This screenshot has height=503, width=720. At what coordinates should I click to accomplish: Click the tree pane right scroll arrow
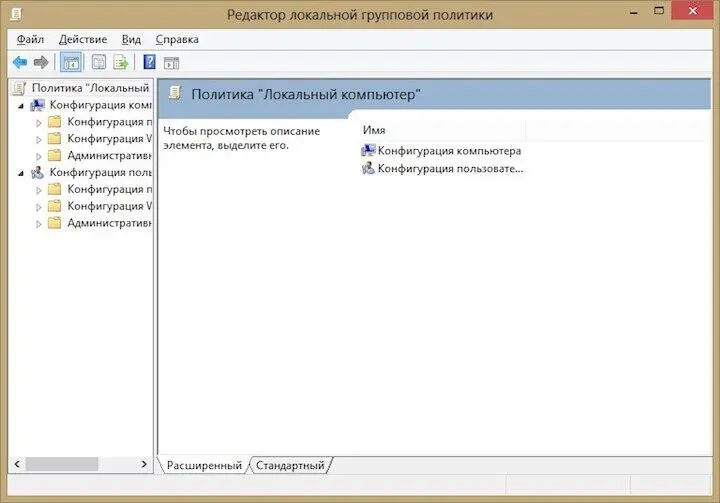pyautogui.click(x=144, y=464)
